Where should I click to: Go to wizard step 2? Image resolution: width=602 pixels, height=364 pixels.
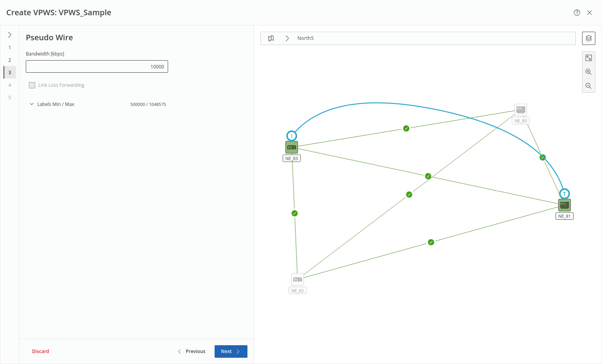point(10,60)
